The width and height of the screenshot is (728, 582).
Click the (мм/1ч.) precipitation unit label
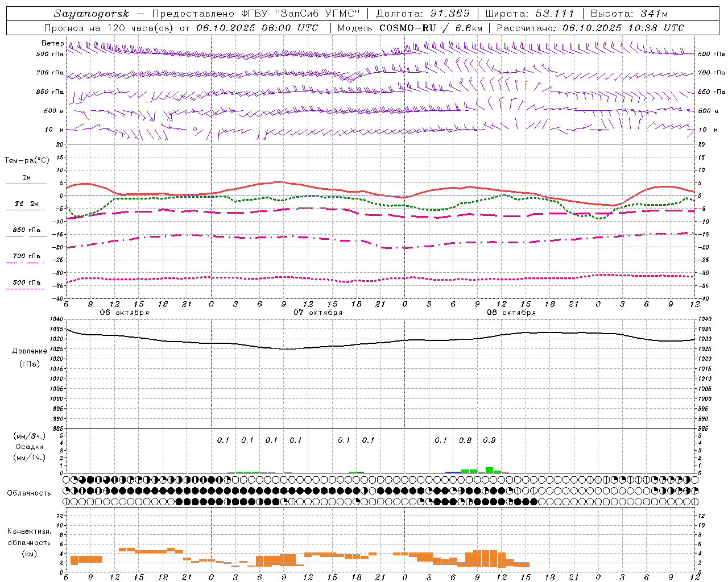click(30, 458)
